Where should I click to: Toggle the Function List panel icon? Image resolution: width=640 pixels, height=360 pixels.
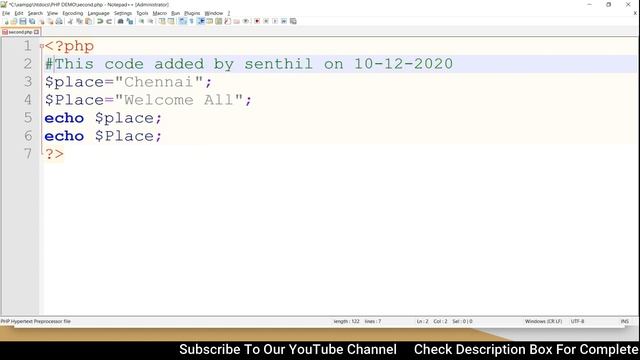[227, 21]
